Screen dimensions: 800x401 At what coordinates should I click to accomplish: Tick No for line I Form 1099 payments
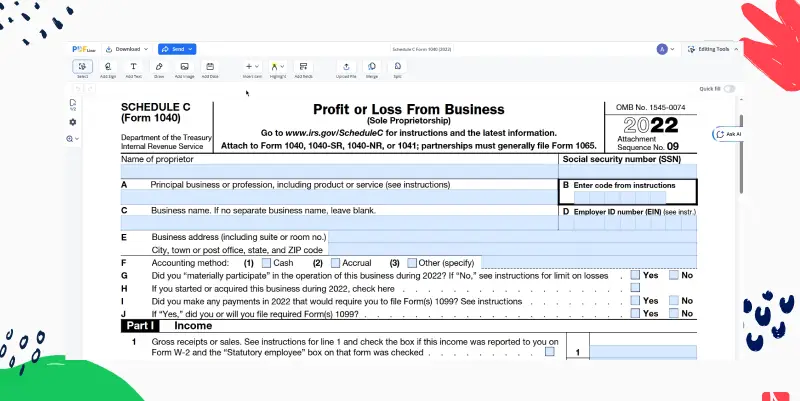click(674, 300)
